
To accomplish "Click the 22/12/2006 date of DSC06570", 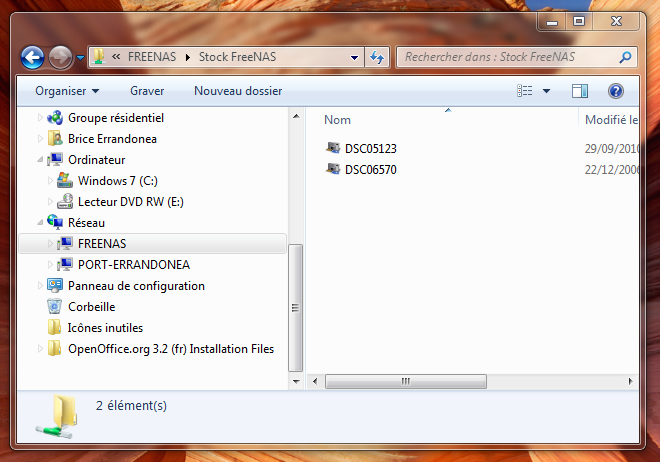I will coord(612,170).
